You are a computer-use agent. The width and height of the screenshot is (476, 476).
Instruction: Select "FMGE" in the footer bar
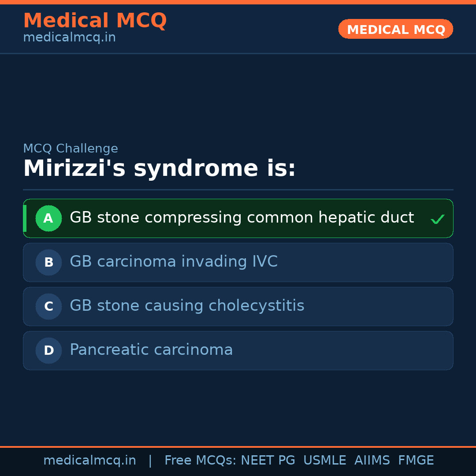point(416,461)
